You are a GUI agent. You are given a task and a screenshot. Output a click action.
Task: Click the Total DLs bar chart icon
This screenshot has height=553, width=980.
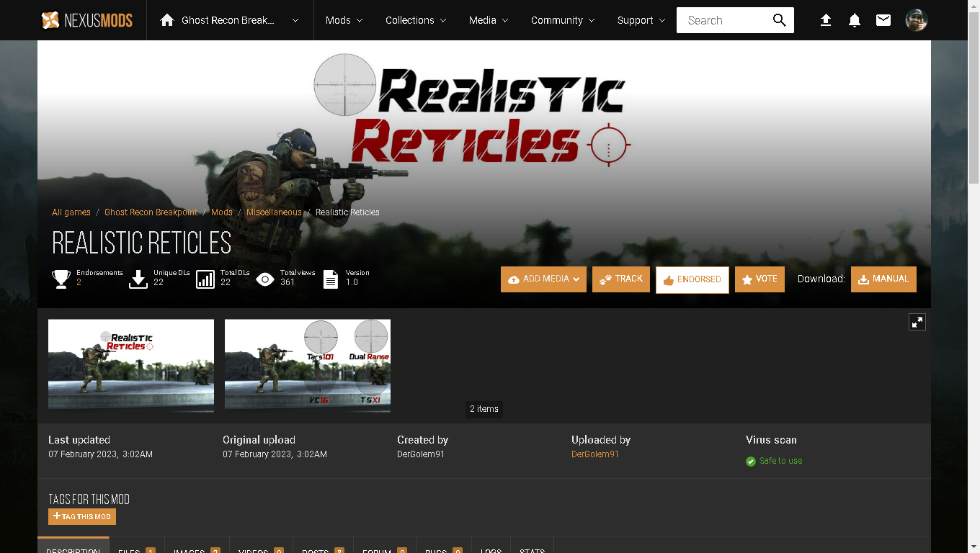click(x=205, y=279)
